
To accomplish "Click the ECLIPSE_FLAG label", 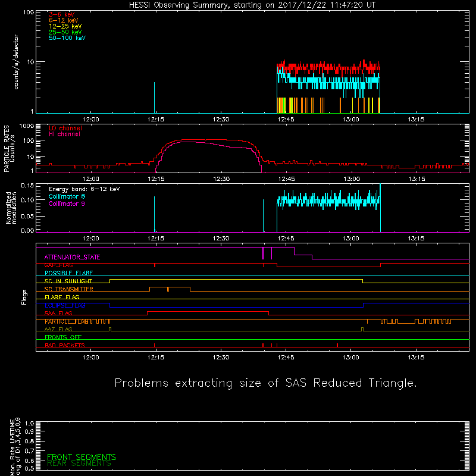I will point(65,305).
